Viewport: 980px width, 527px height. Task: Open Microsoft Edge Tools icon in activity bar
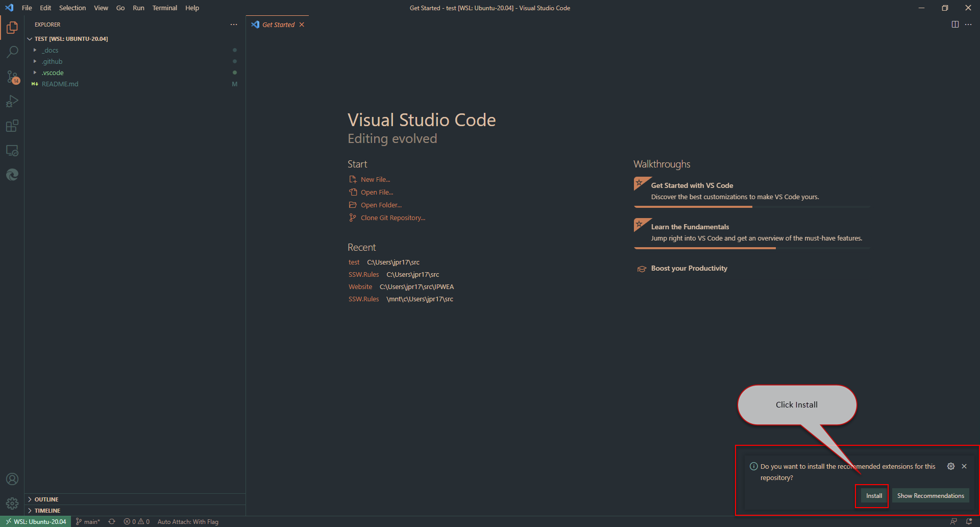[x=12, y=175]
